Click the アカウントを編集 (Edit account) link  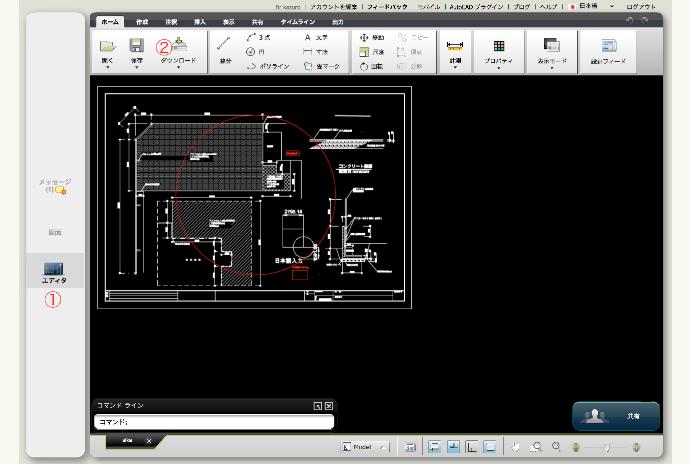pyautogui.click(x=334, y=7)
